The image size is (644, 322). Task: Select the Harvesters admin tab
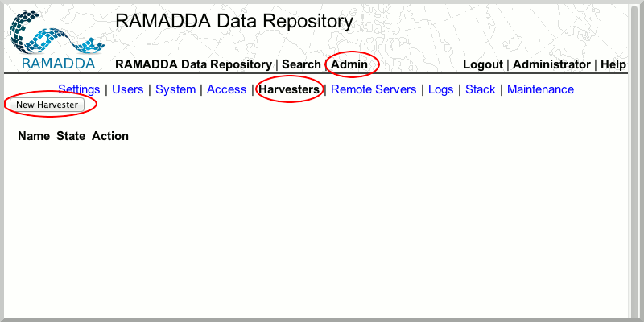(x=288, y=89)
